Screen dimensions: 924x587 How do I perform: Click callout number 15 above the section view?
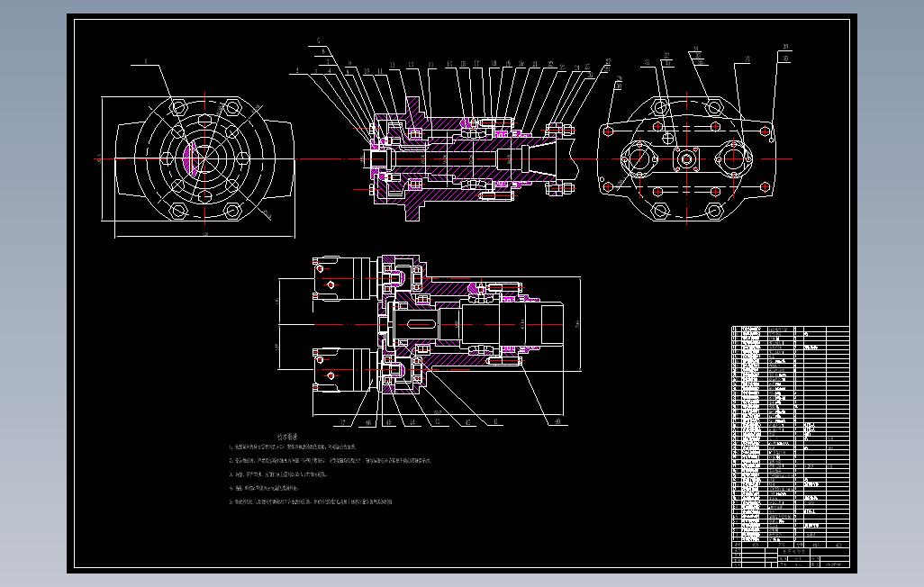[x=449, y=64]
